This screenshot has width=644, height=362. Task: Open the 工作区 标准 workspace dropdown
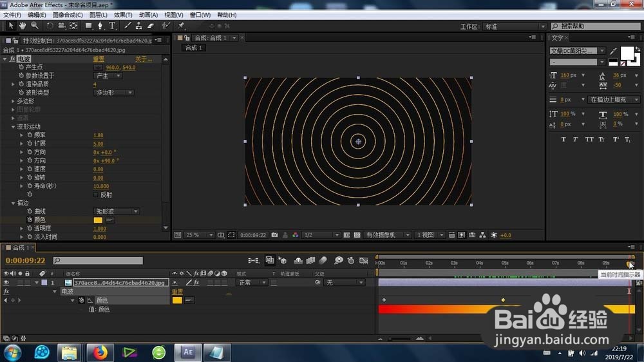pos(514,26)
